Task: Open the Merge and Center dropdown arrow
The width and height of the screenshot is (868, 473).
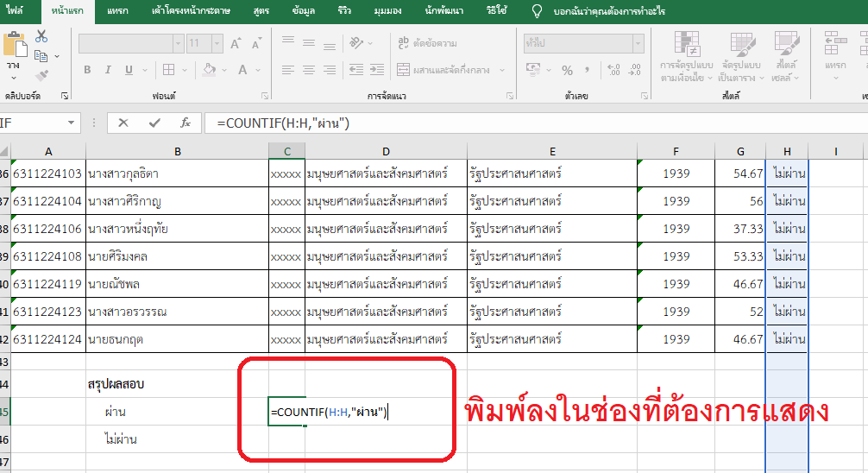Action: pyautogui.click(x=502, y=70)
